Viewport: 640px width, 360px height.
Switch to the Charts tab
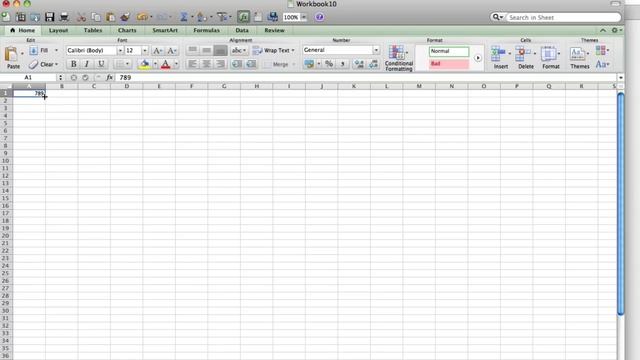coord(127,30)
